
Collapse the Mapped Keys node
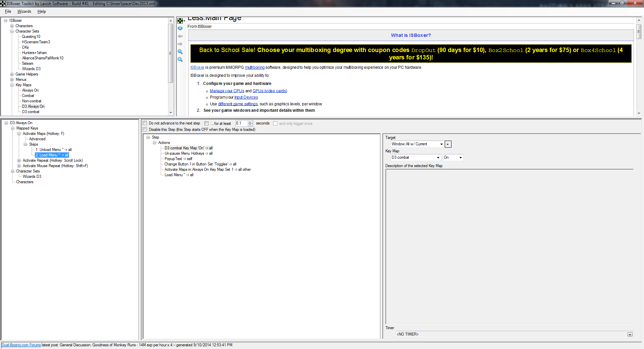[x=13, y=128]
